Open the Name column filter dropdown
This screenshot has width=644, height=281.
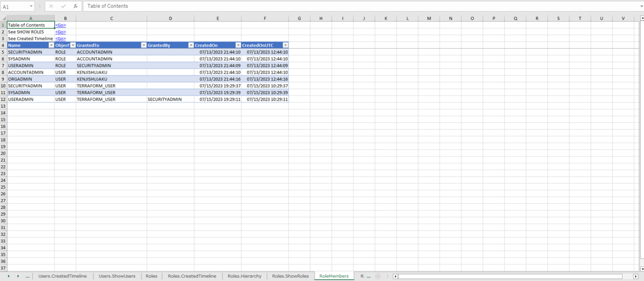pyautogui.click(x=51, y=46)
